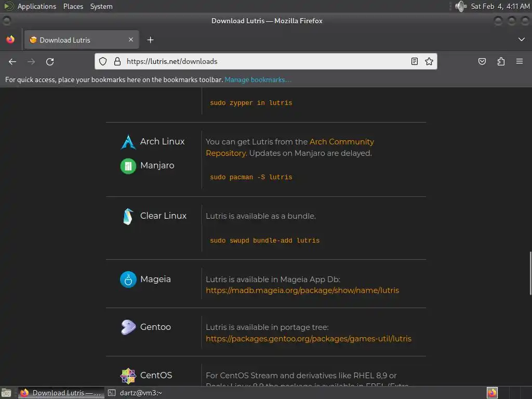The image size is (532, 399).
Task: Bookmark this page with the star icon
Action: tap(429, 61)
